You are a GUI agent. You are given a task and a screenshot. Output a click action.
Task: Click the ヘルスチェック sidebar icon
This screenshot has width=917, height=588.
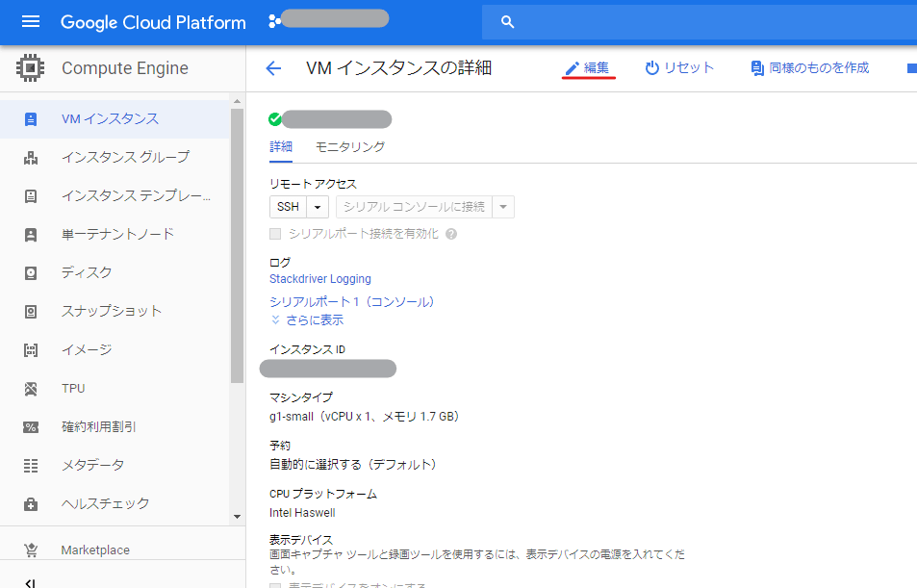click(x=31, y=504)
